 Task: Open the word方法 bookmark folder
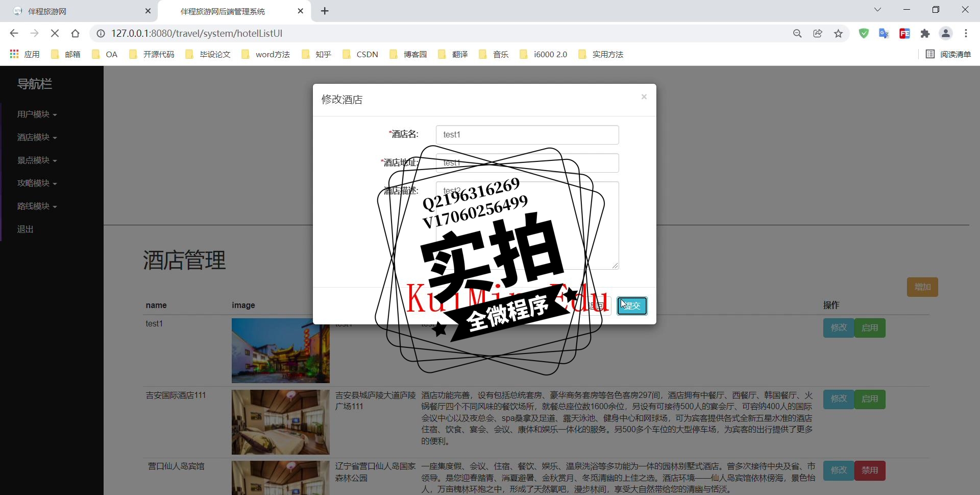pos(265,54)
